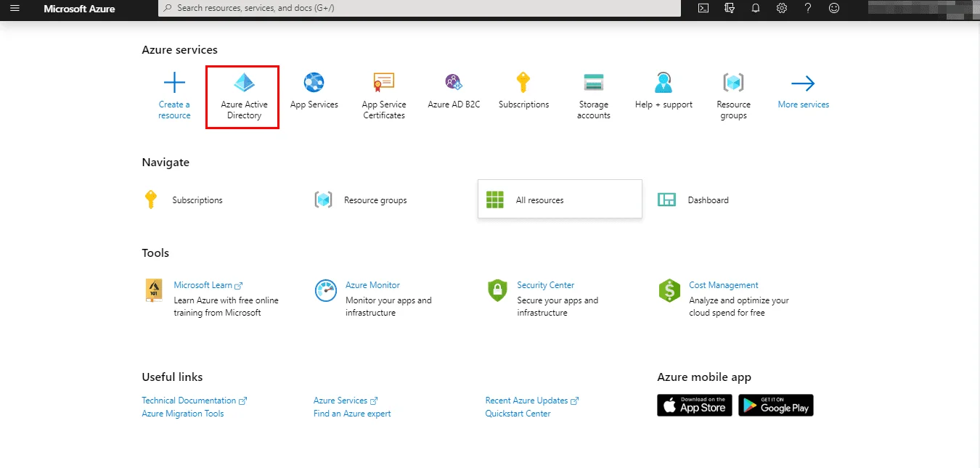Screen dimensions: 980x468
Task: Click the All resources label
Action: 539,200
